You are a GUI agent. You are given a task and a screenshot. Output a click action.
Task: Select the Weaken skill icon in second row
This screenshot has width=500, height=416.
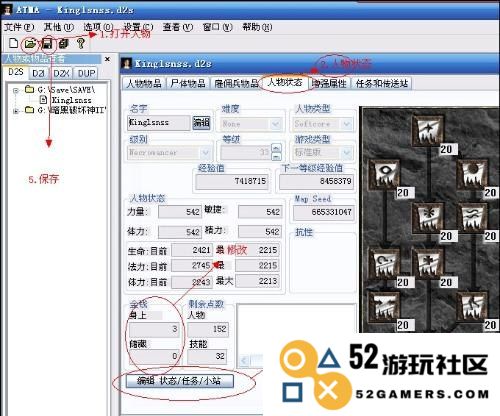[x=473, y=175]
